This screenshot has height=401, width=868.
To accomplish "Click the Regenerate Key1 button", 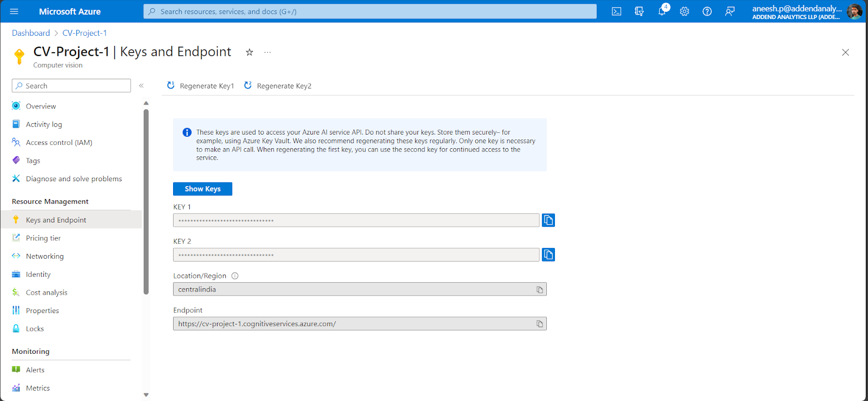I will (201, 86).
